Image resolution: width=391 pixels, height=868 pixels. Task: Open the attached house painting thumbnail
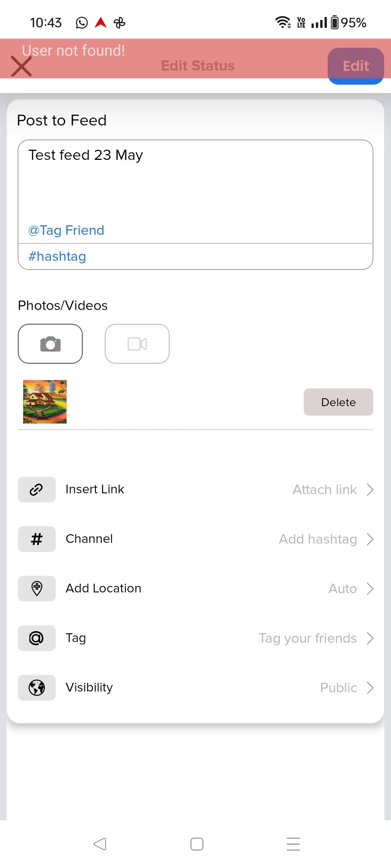click(x=45, y=401)
